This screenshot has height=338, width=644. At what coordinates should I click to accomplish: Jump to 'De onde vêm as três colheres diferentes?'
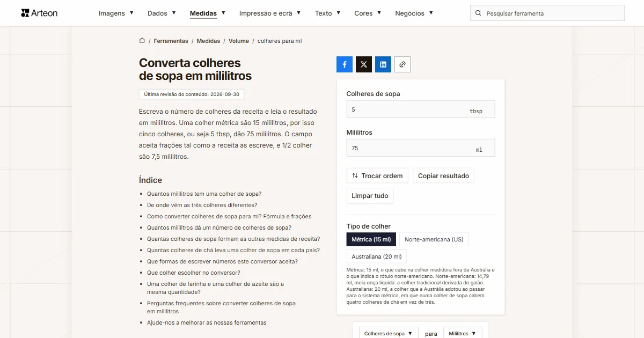[202, 205]
